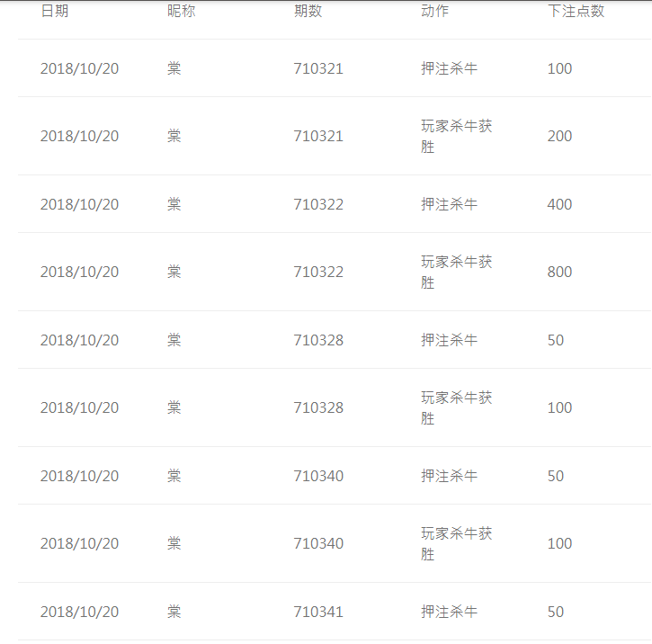
Task: Click period 710341 in the last row
Action: coord(318,612)
